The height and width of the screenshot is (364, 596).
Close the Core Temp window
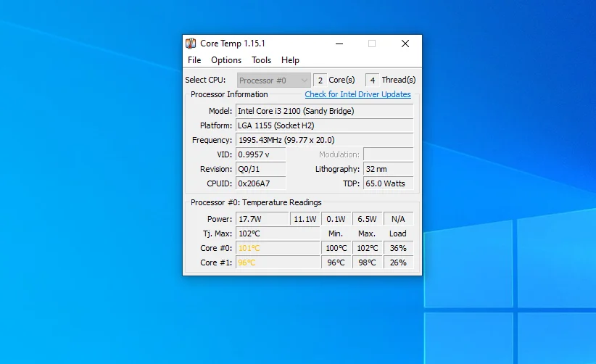[x=405, y=44]
